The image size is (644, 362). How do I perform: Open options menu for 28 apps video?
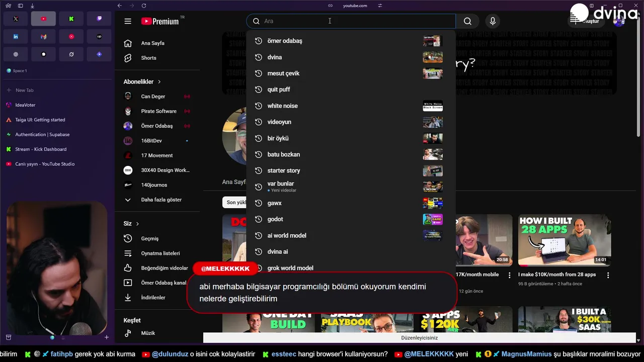click(608, 275)
